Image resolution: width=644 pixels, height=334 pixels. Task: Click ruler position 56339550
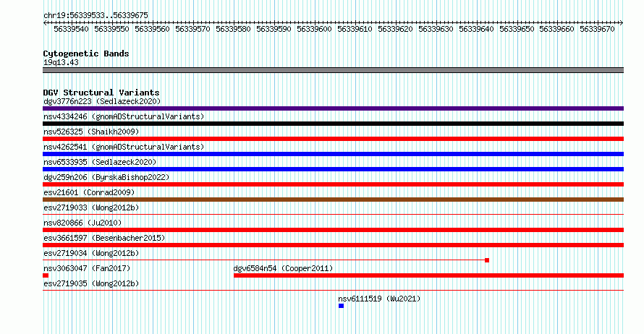tap(111, 29)
